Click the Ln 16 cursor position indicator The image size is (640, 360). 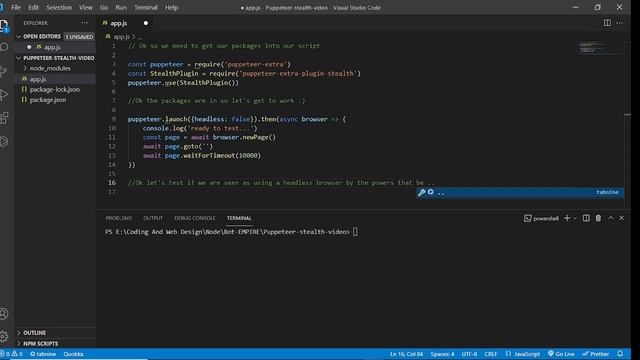pyautogui.click(x=406, y=354)
